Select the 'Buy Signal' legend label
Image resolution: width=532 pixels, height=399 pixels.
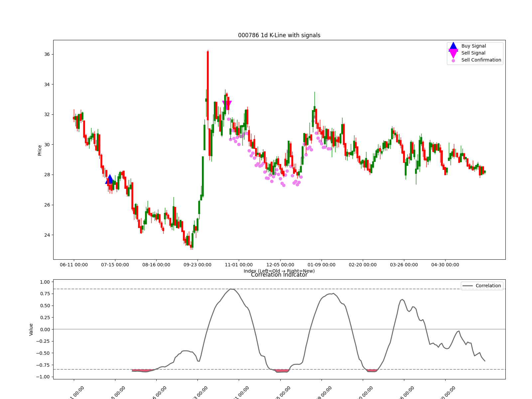click(x=473, y=46)
